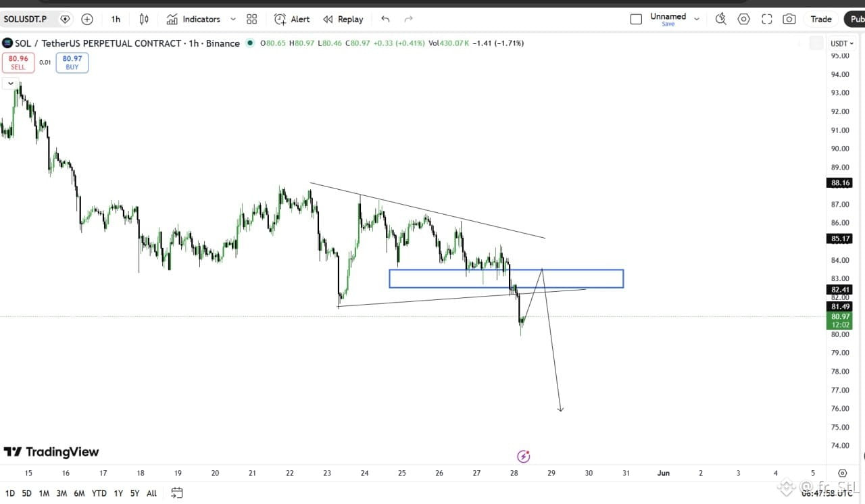Create a new Alert
This screenshot has width=865, height=504.
click(x=292, y=19)
